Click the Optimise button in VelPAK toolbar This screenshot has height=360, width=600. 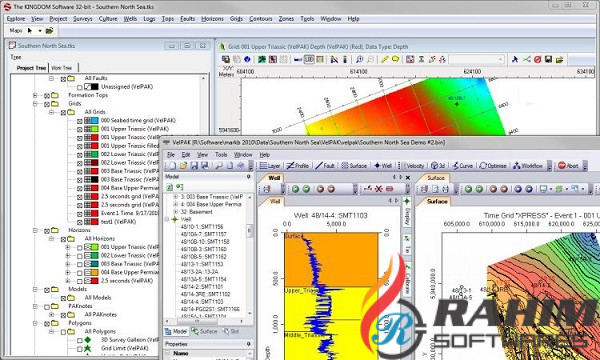(493, 166)
